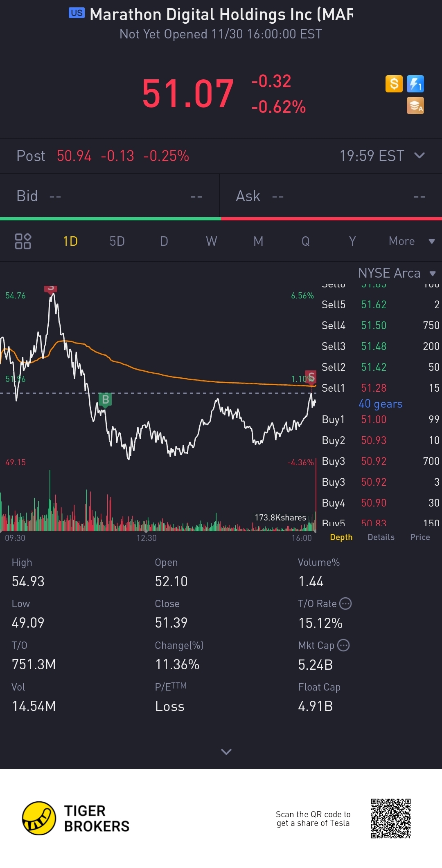
Task: Open the chart layout grid icon
Action: point(23,241)
